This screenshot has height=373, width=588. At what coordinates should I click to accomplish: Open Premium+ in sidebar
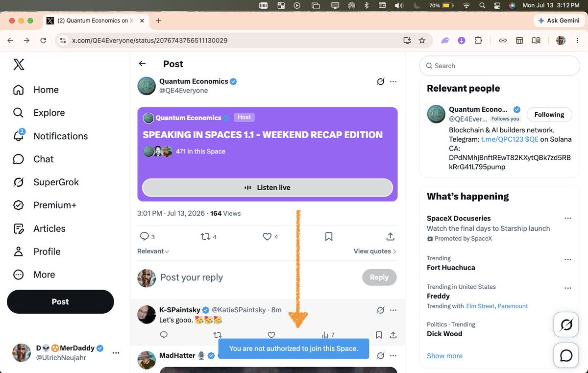[44, 205]
